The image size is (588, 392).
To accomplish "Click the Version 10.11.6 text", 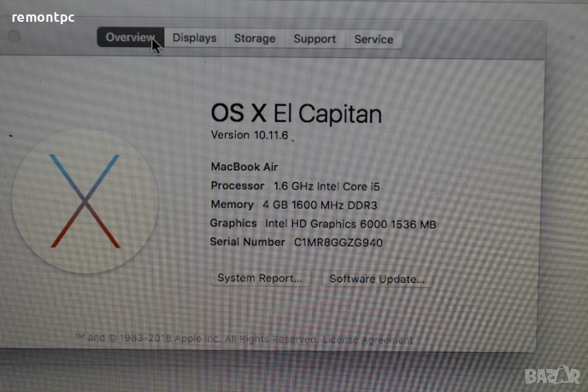I will (249, 135).
